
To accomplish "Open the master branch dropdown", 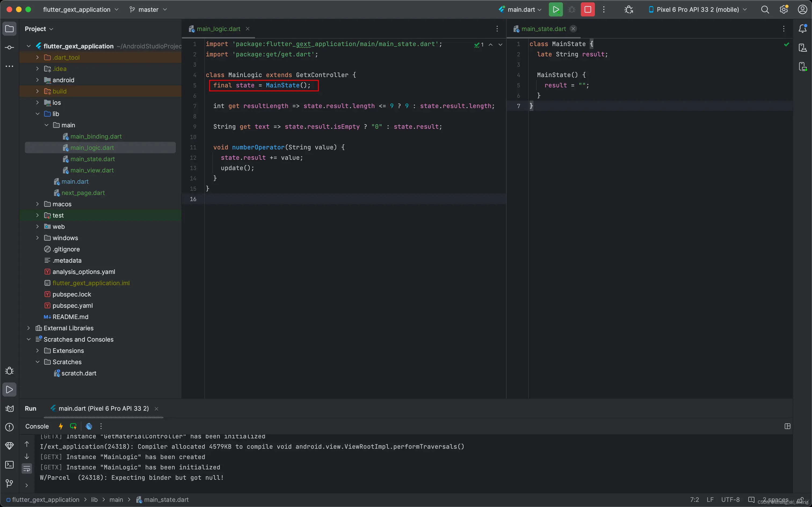I will coord(148,9).
